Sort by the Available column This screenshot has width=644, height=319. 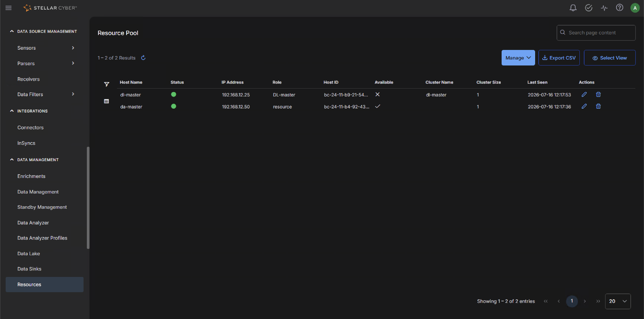click(x=384, y=82)
